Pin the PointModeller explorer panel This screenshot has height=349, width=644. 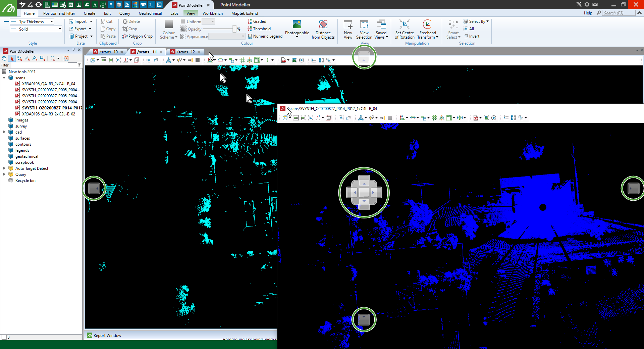click(x=74, y=50)
